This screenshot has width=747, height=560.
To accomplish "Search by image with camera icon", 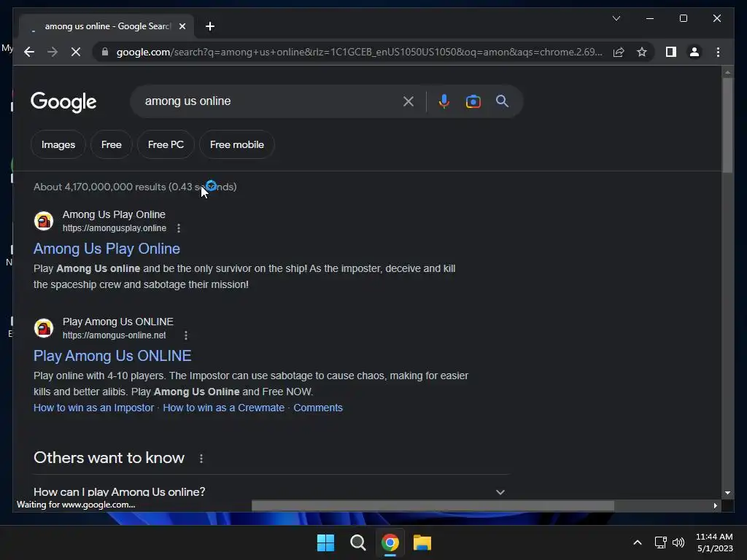I will [x=473, y=101].
